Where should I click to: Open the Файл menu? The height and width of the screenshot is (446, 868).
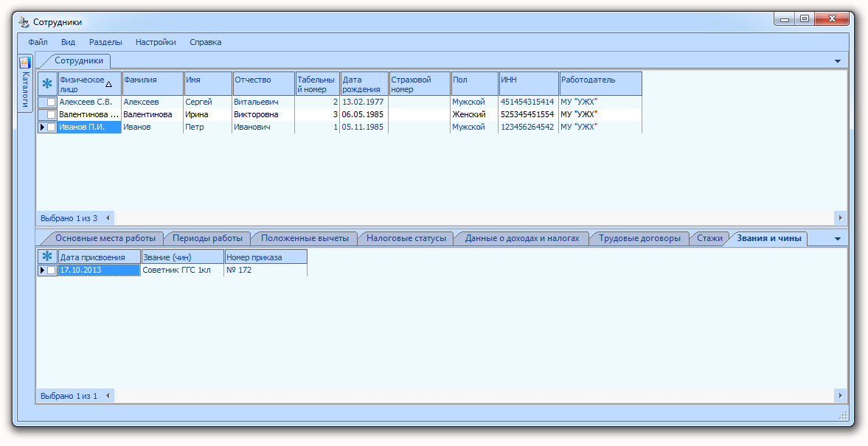click(x=38, y=42)
